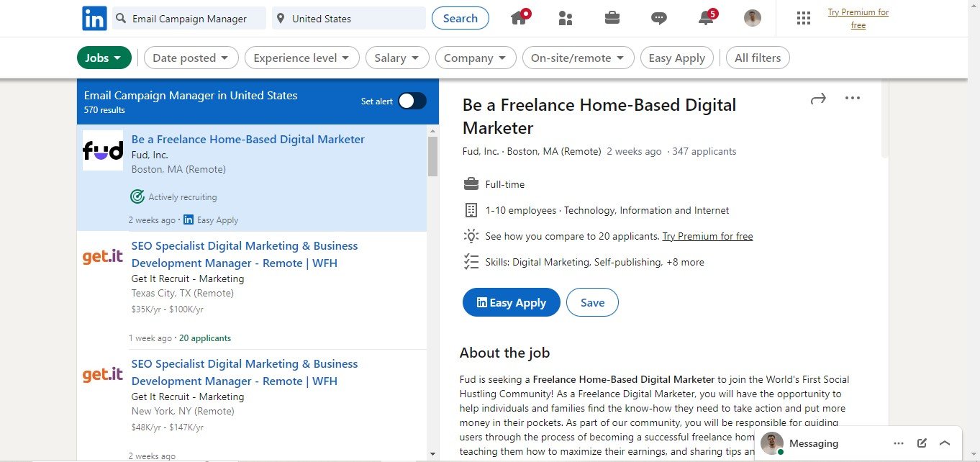Click the Actively recruiting badge icon
980x462 pixels.
point(137,196)
